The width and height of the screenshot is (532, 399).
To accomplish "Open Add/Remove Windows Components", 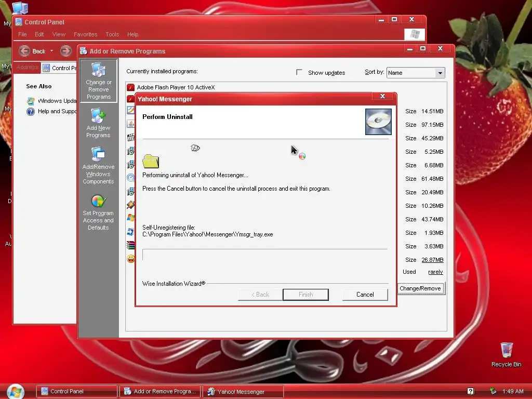I will [98, 166].
